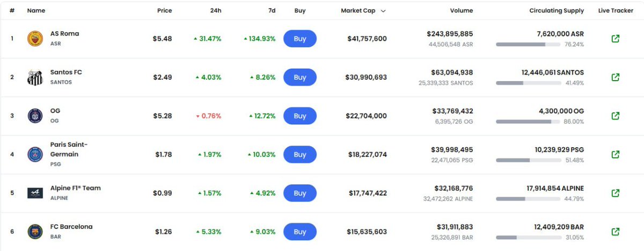The height and width of the screenshot is (251, 644).
Task: Sort by Market Cap dropdown arrow
Action: coord(383,11)
